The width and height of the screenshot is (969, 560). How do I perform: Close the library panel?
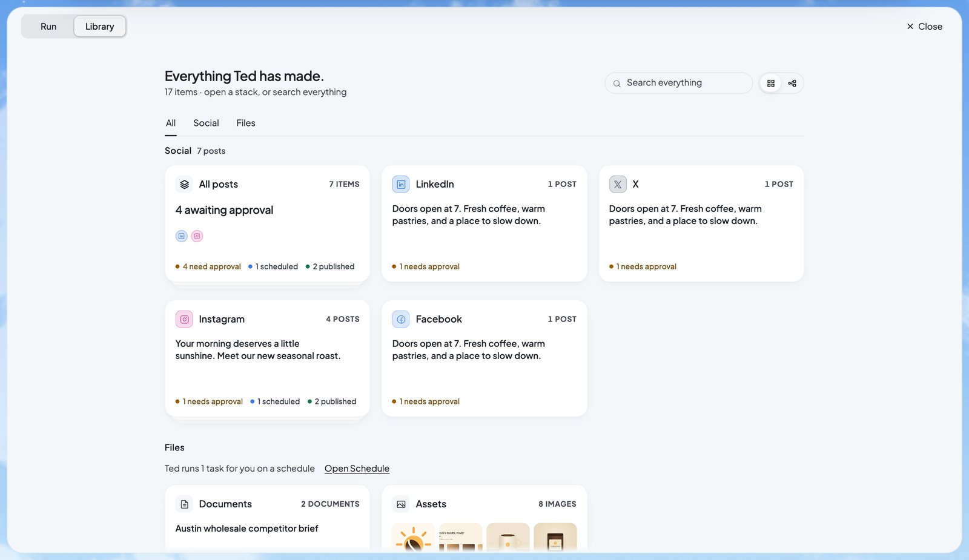925,27
